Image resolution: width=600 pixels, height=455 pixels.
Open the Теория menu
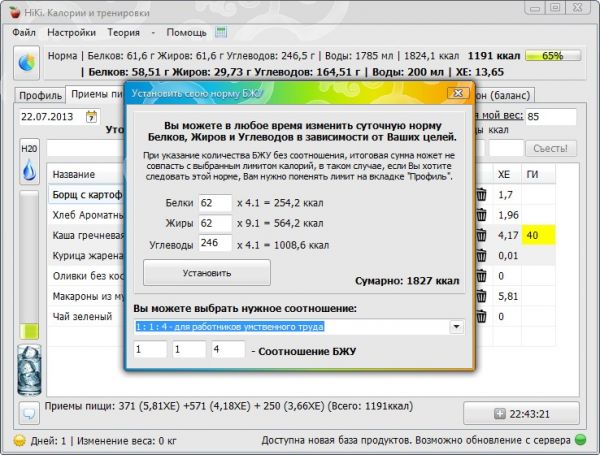(124, 32)
